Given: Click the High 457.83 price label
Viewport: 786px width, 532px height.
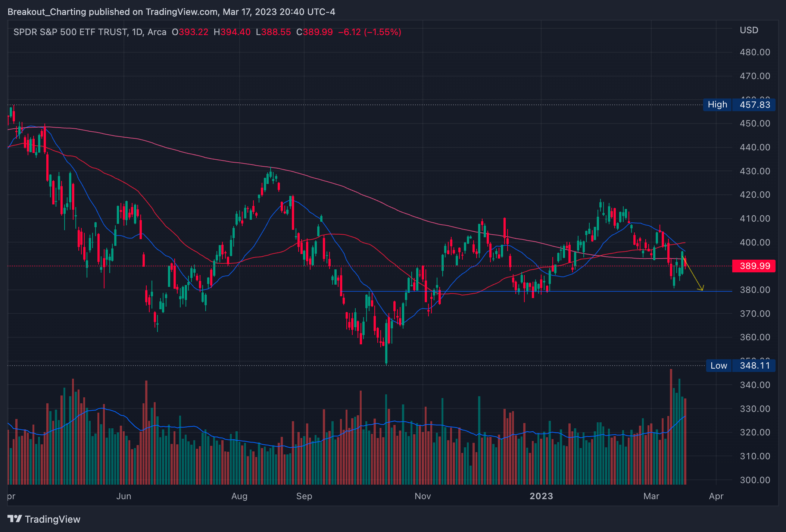Looking at the screenshot, I should point(739,105).
